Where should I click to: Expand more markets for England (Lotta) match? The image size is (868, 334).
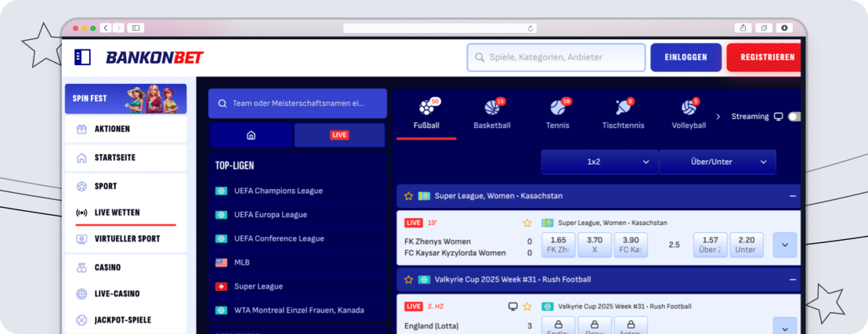785,325
